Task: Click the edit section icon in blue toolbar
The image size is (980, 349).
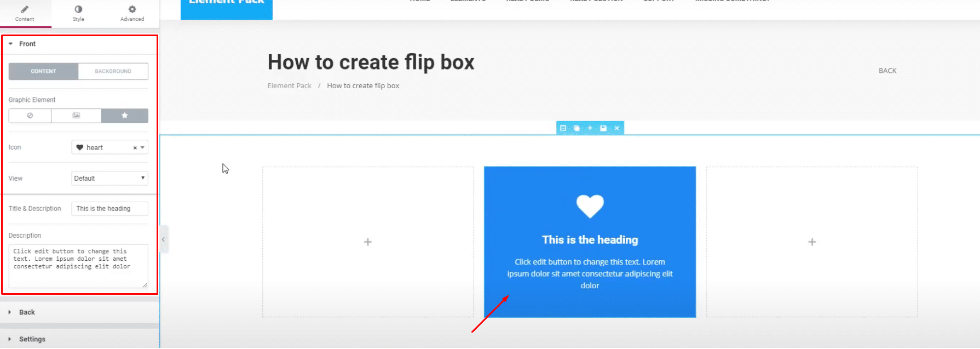Action: [x=563, y=128]
